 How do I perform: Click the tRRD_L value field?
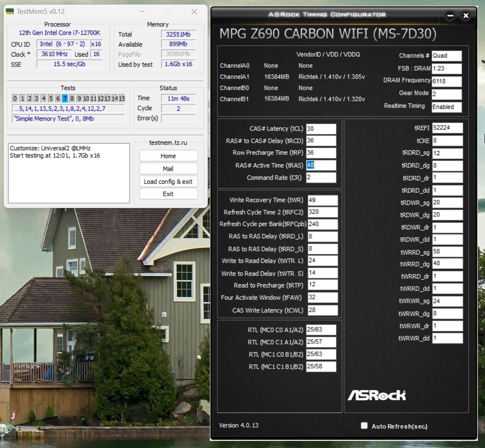tap(322, 236)
